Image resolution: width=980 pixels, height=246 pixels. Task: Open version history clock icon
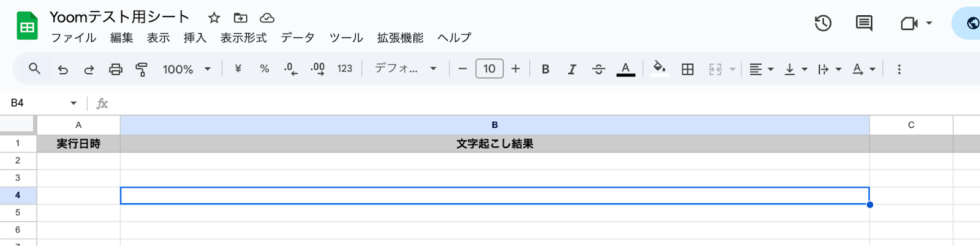click(823, 23)
